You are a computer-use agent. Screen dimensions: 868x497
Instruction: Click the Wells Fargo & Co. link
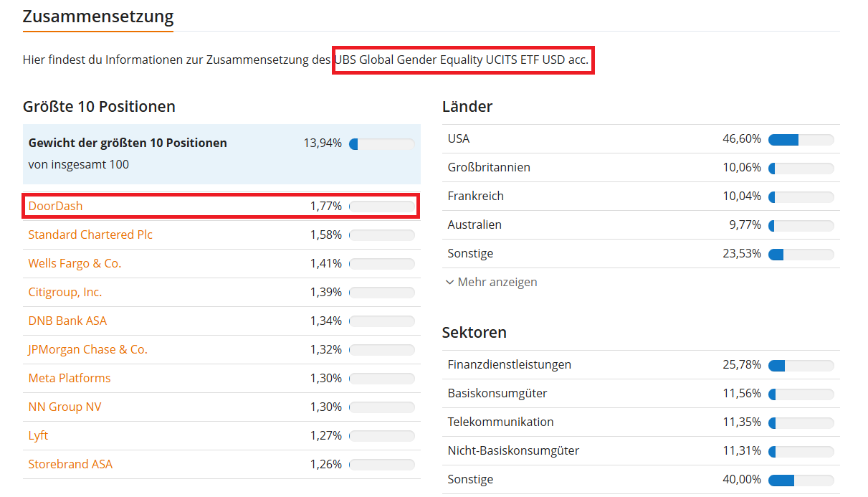[75, 263]
